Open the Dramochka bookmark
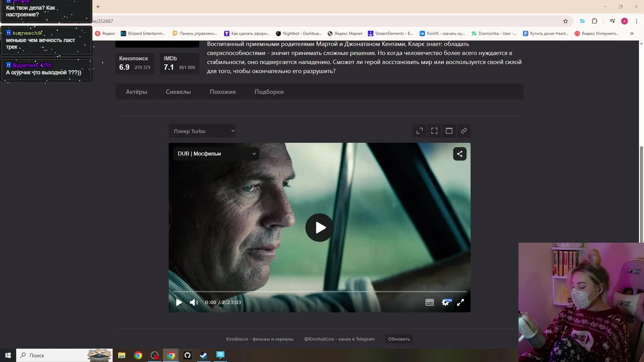This screenshot has width=644, height=362. pyautogui.click(x=494, y=34)
